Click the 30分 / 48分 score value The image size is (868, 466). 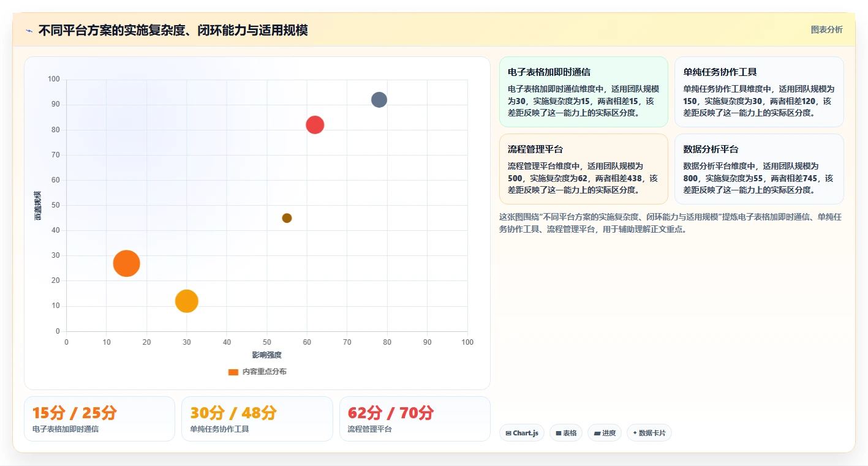click(x=233, y=413)
